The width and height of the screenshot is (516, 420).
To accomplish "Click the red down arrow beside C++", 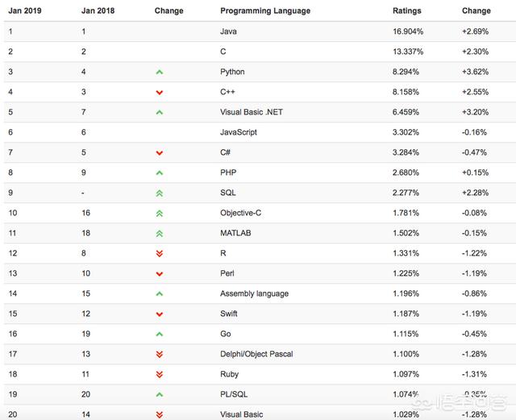I will [160, 93].
